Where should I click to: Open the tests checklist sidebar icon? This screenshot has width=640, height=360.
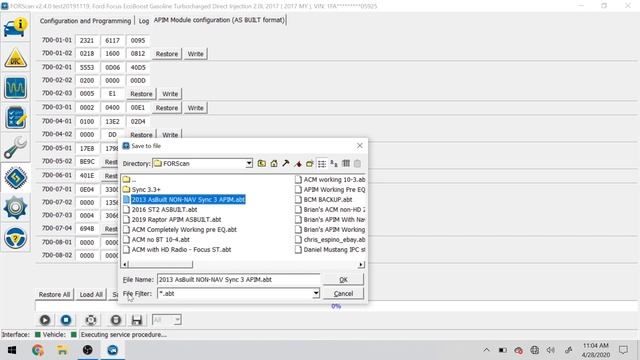(x=16, y=118)
